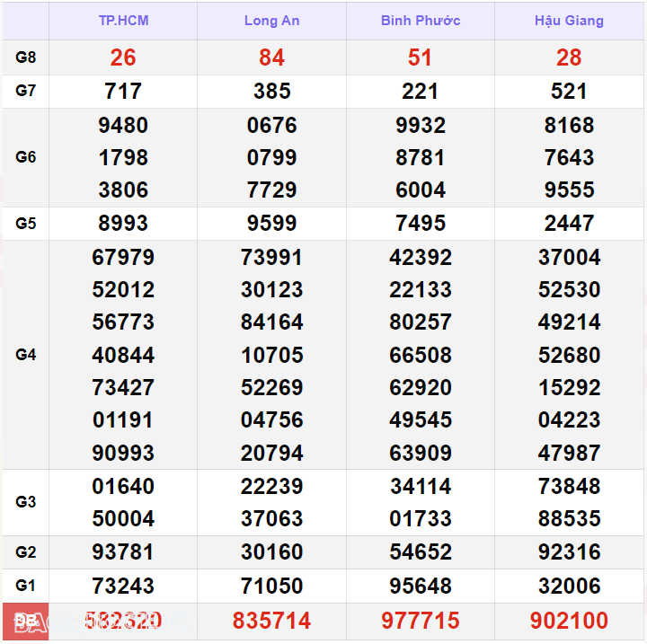Click red G8 number 26 for TP.HCM
The image size is (647, 644).
point(123,57)
